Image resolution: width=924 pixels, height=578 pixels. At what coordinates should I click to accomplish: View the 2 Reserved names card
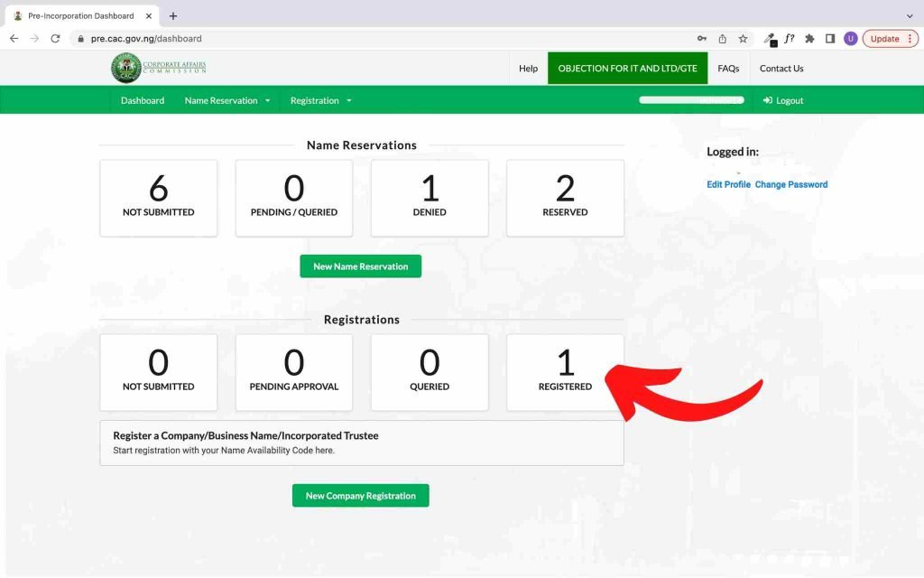pos(565,198)
